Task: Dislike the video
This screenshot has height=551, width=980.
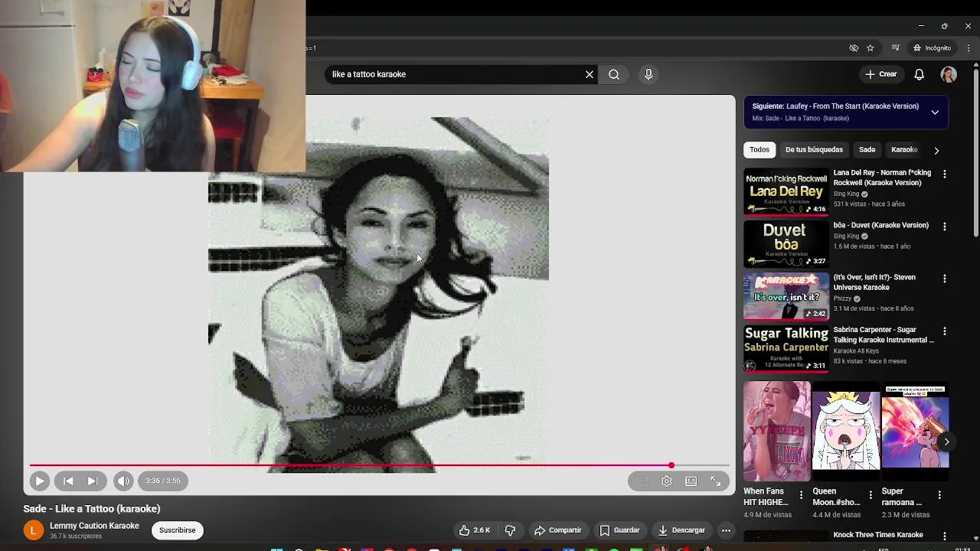Action: pyautogui.click(x=510, y=530)
